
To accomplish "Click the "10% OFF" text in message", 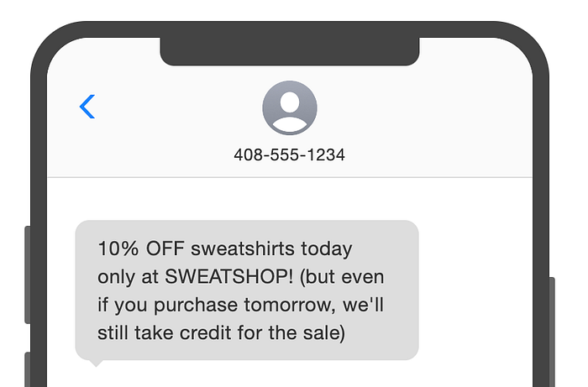I will [x=141, y=248].
